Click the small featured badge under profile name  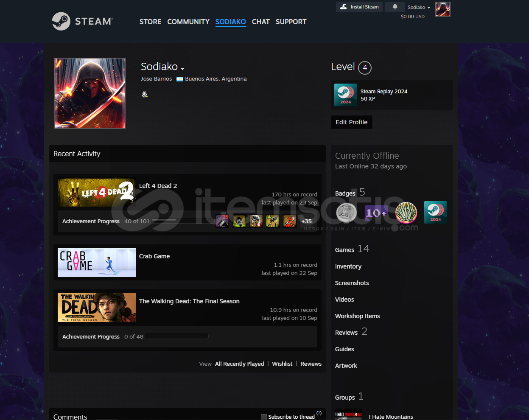point(145,94)
